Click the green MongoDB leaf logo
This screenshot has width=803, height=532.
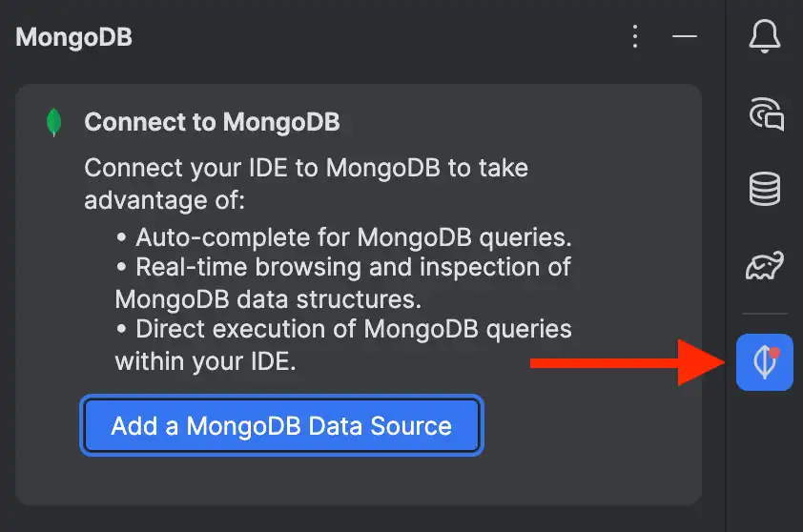55,123
